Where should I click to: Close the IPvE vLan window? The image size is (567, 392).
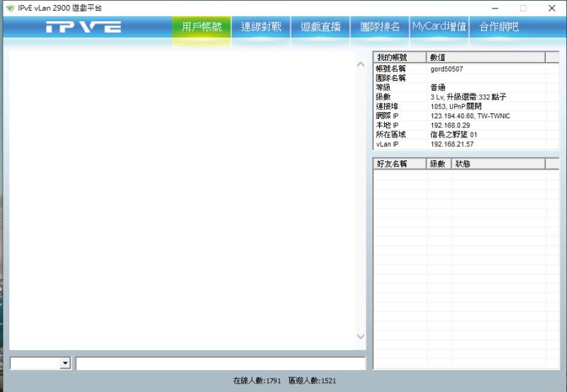[551, 8]
